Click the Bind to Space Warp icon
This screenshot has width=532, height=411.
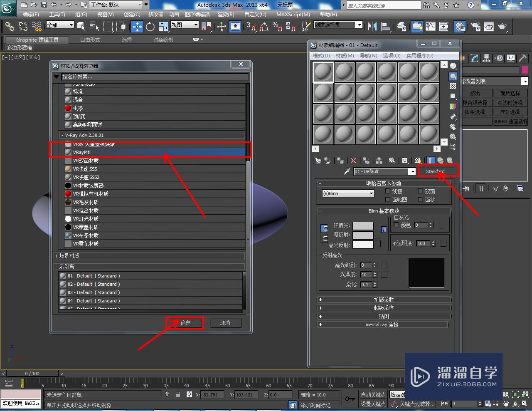click(37, 27)
